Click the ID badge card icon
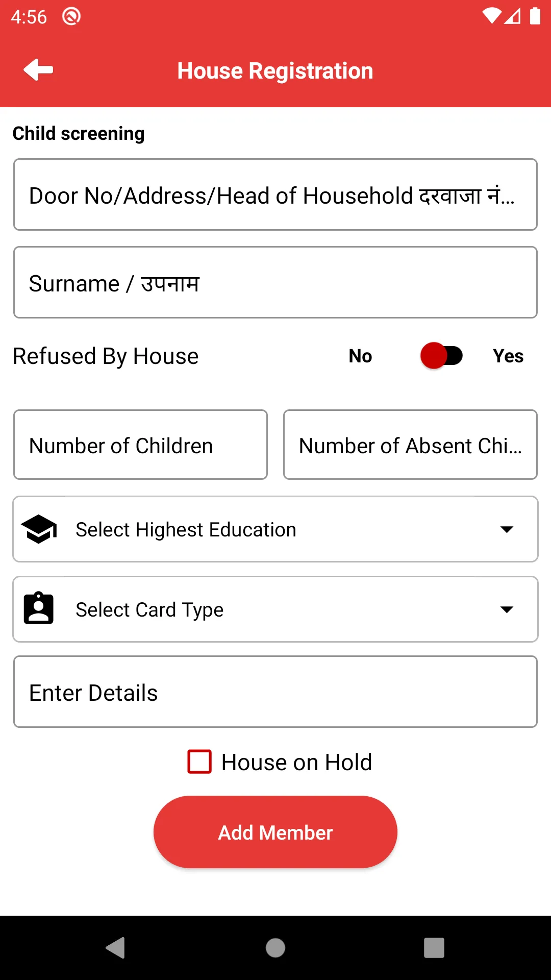 click(39, 608)
